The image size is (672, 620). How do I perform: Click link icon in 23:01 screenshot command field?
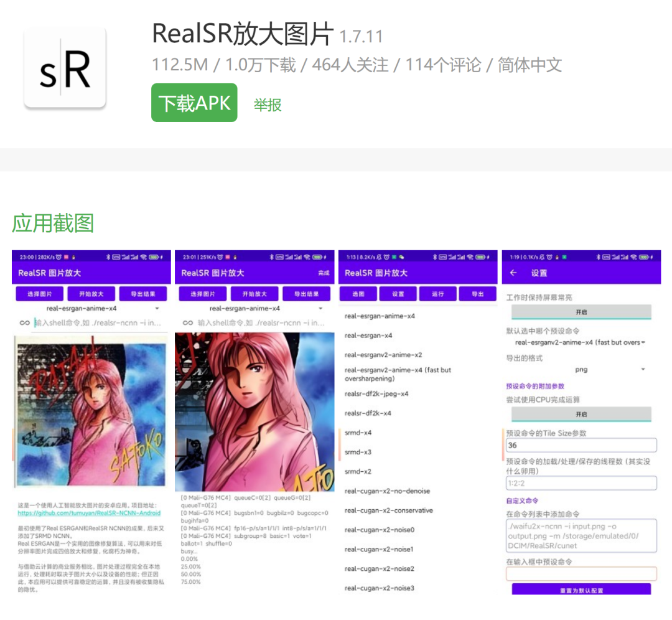188,322
